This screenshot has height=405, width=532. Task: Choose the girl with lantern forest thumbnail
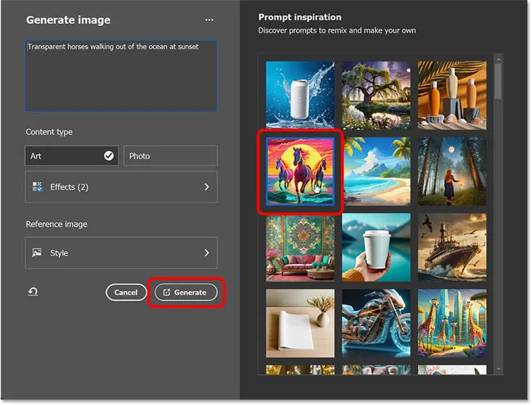[x=452, y=171]
